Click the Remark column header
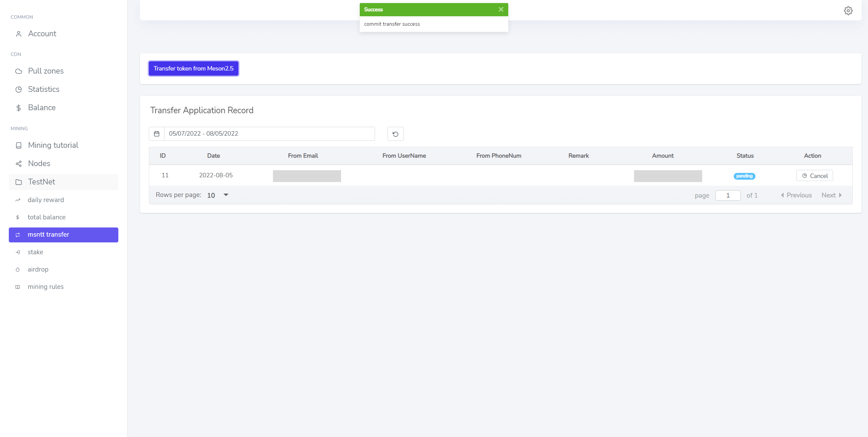 (578, 156)
